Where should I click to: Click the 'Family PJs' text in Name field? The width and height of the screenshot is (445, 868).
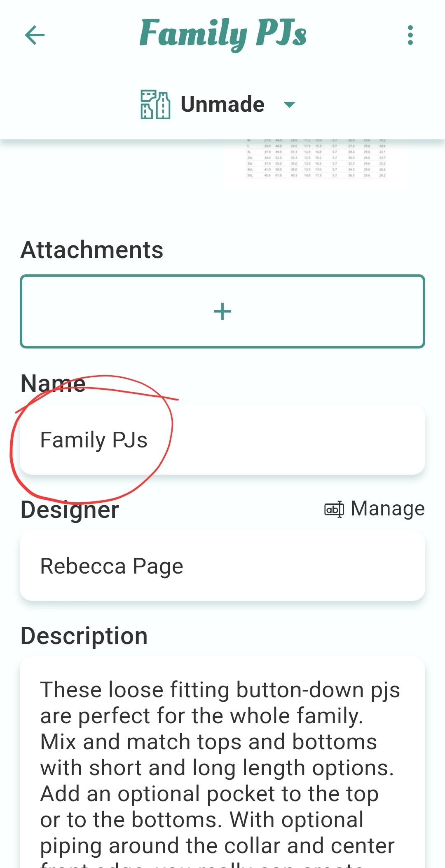pos(94,440)
